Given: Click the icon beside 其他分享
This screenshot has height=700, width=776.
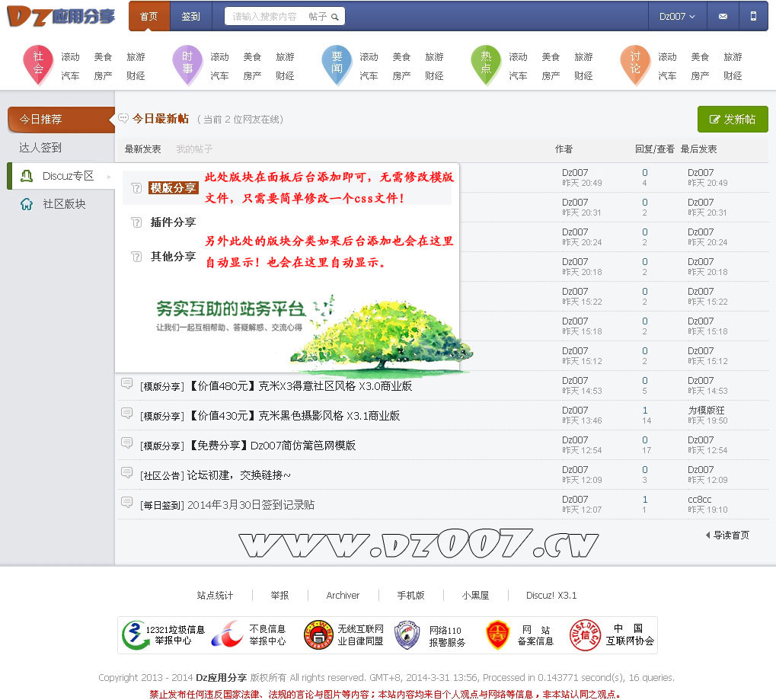Looking at the screenshot, I should [136, 257].
